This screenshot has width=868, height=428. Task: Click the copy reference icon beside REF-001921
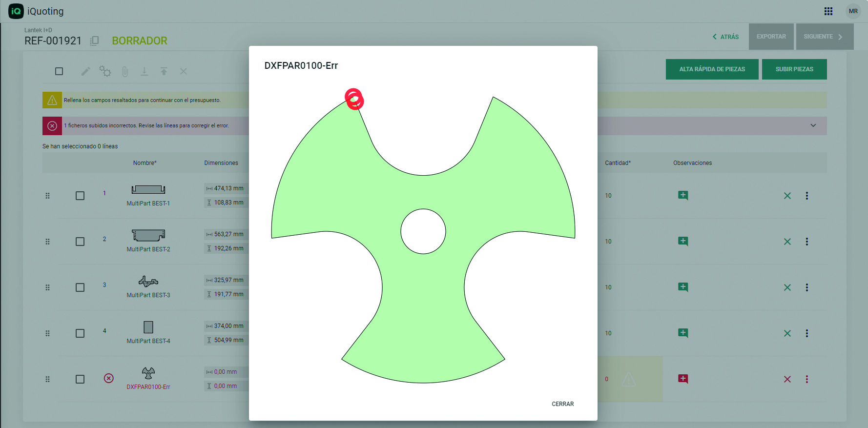(x=95, y=41)
